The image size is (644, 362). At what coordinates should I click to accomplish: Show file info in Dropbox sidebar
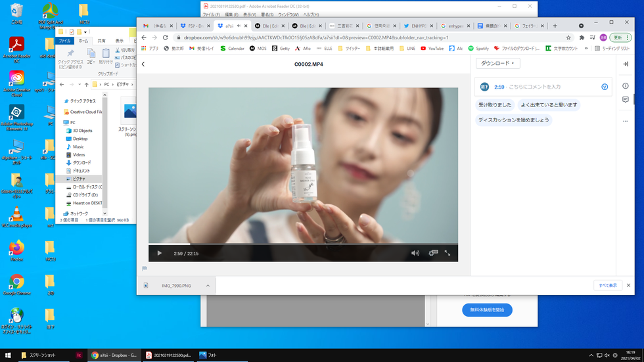pos(626,86)
